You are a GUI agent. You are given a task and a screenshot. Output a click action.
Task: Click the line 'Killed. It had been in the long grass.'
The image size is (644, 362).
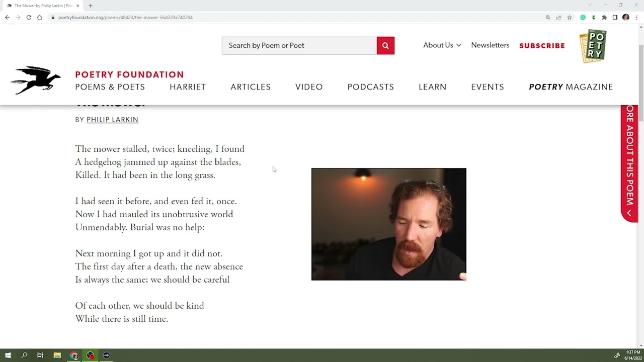(145, 175)
